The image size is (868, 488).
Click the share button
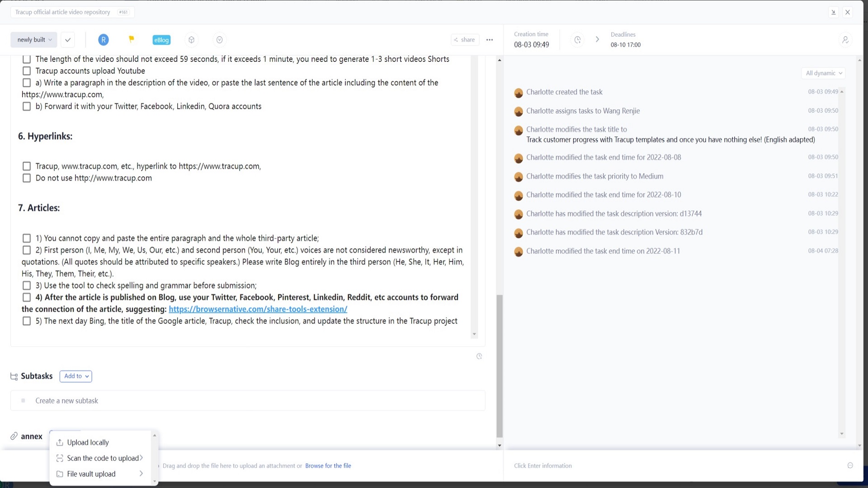tap(464, 40)
